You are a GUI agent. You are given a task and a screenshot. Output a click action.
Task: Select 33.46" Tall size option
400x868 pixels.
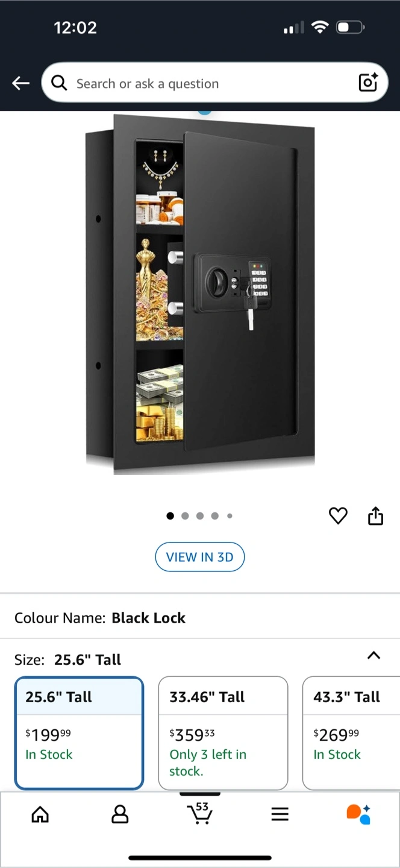pos(223,733)
